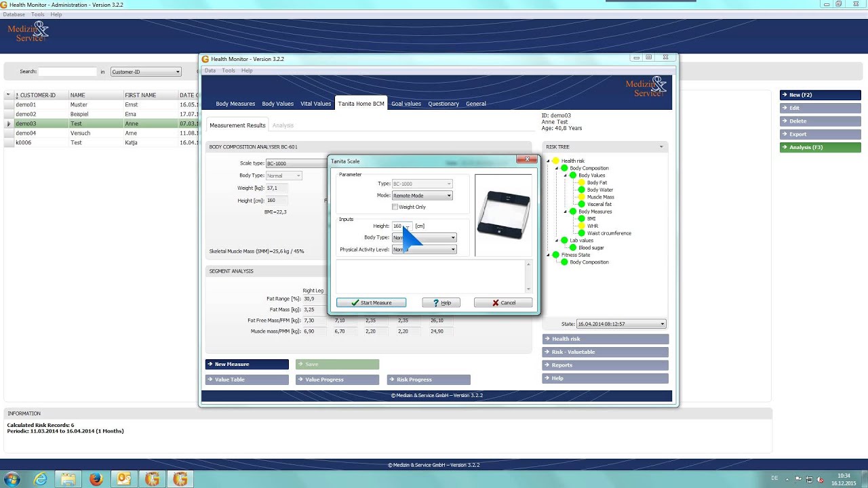Select customer row k0006
The width and height of the screenshot is (868, 488).
point(102,143)
